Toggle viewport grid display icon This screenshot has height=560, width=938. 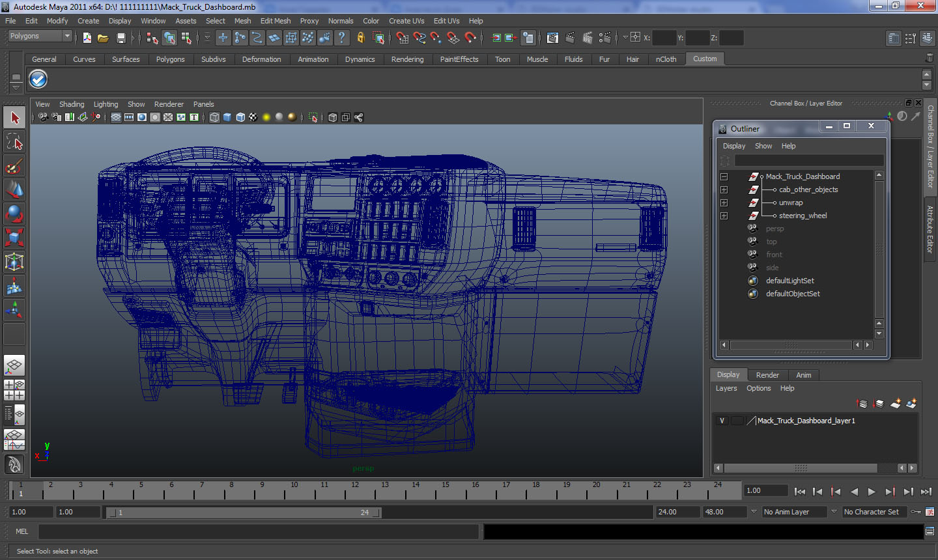pos(116,117)
